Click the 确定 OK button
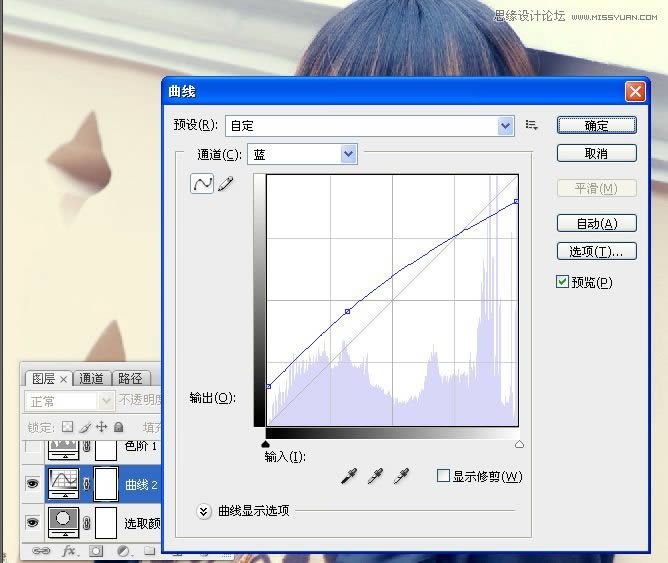 tap(596, 125)
